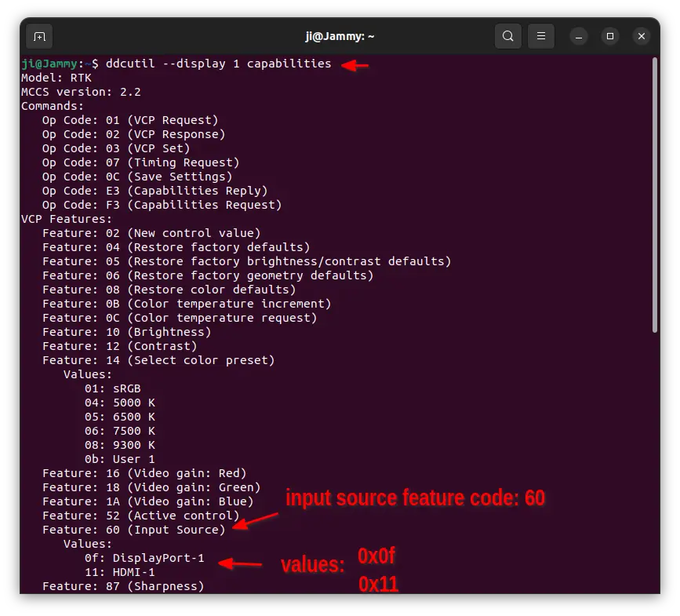
Task: Click Feature: 08 (Restore color defaults)
Action: coord(169,290)
